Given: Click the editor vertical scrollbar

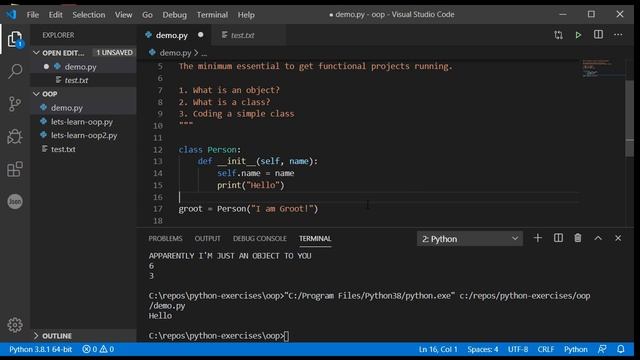Looking at the screenshot, I should click(629, 118).
